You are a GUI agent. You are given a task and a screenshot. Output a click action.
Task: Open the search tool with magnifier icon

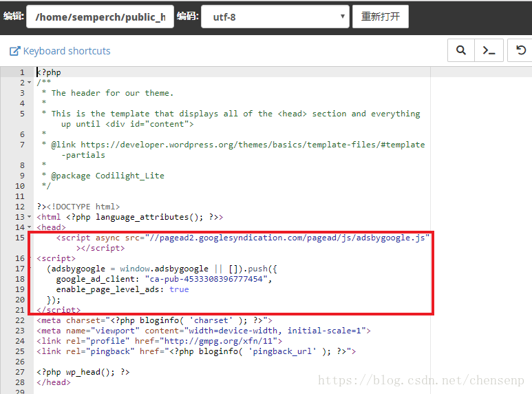[x=460, y=50]
